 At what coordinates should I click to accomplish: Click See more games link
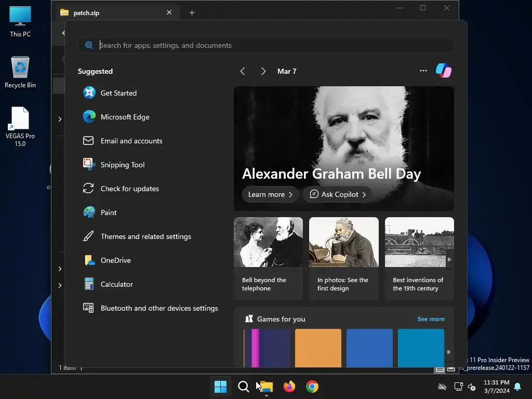pos(431,319)
